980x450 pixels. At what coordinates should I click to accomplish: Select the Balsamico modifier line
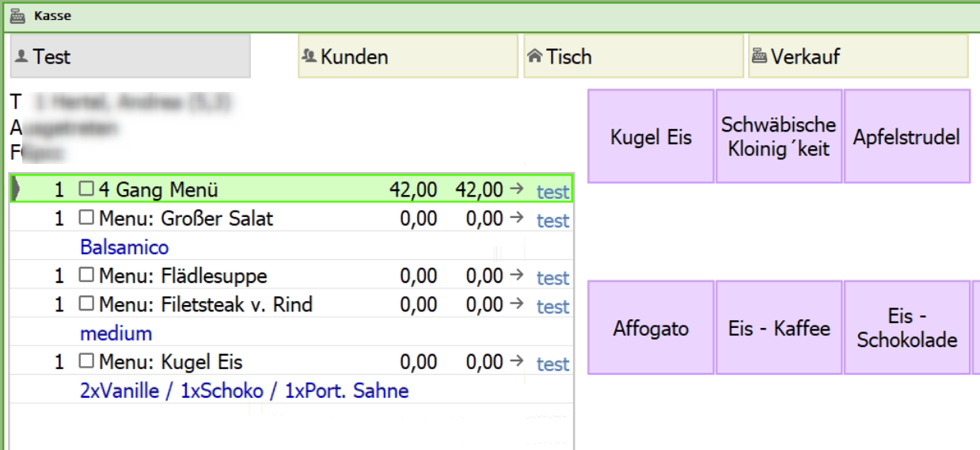click(x=124, y=247)
